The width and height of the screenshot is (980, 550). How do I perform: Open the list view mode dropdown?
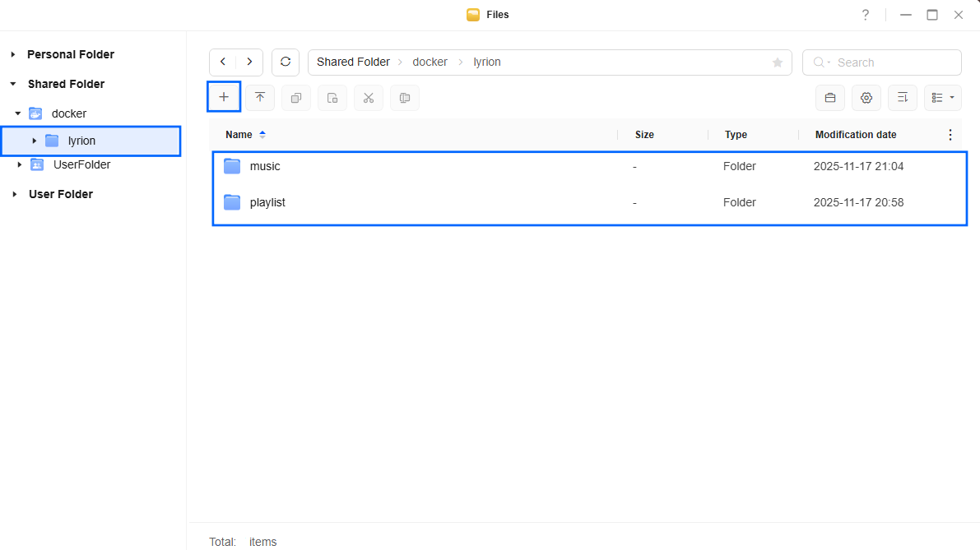point(942,98)
